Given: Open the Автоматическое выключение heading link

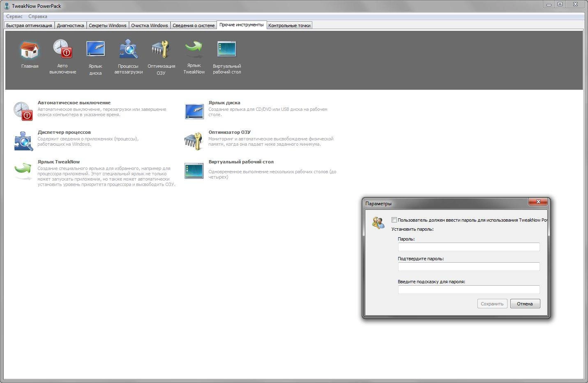Looking at the screenshot, I should click(74, 103).
